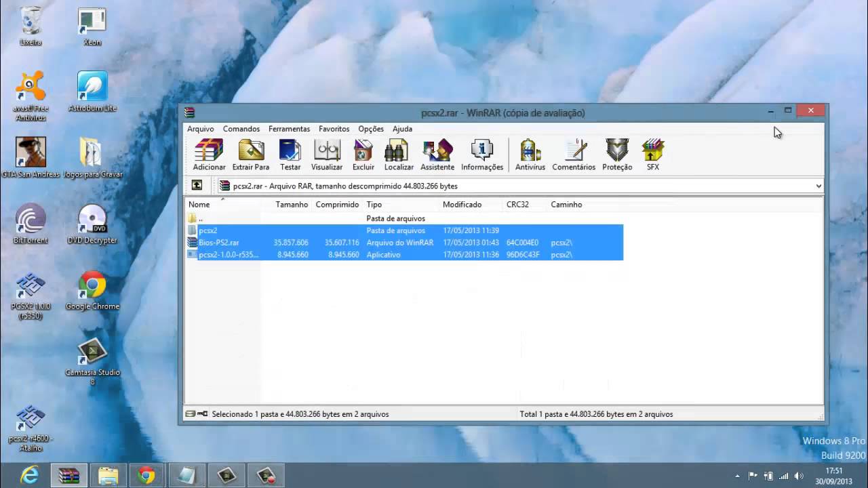Open DVD Decrypter desktop icon
The height and width of the screenshot is (488, 868).
(92, 224)
